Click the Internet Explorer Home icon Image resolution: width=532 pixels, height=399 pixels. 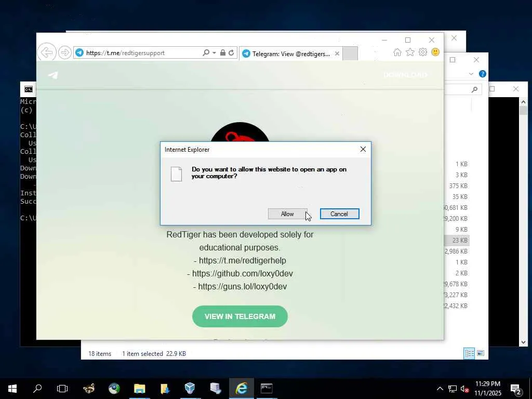click(397, 52)
